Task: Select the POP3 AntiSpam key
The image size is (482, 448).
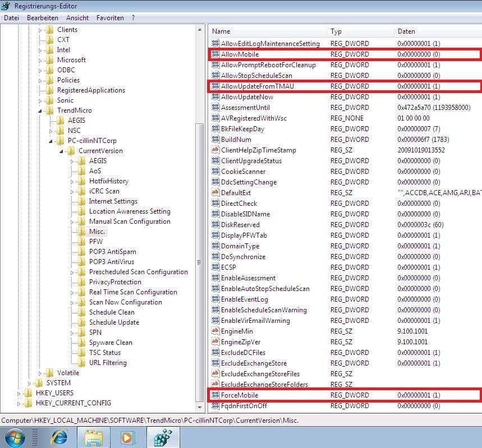Action: 113,252
